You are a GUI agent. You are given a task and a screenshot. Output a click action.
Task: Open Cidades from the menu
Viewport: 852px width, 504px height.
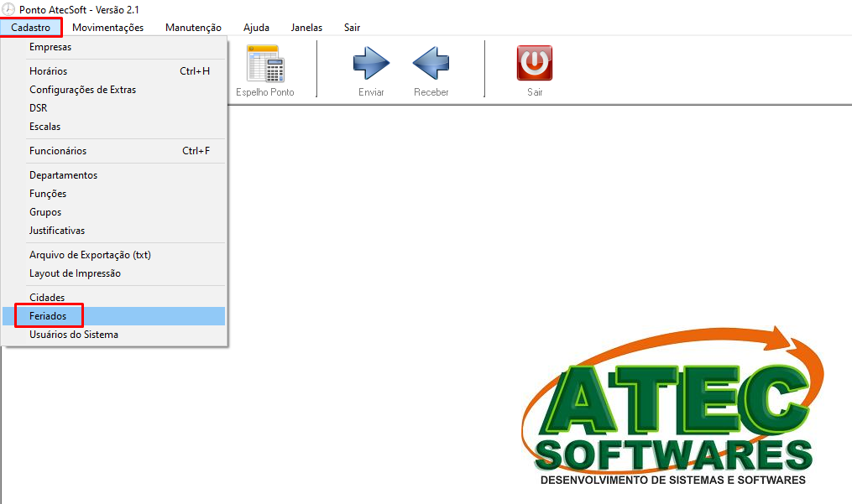pyautogui.click(x=113, y=298)
